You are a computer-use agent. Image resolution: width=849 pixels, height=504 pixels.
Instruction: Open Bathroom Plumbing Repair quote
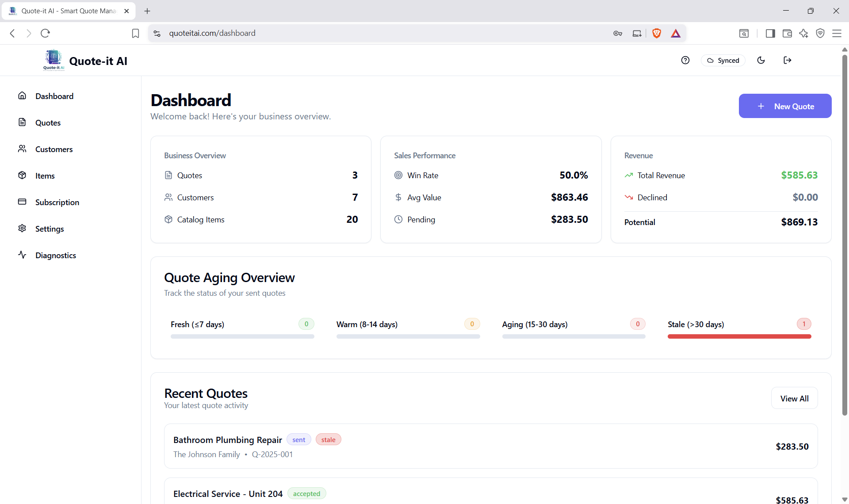(x=227, y=440)
